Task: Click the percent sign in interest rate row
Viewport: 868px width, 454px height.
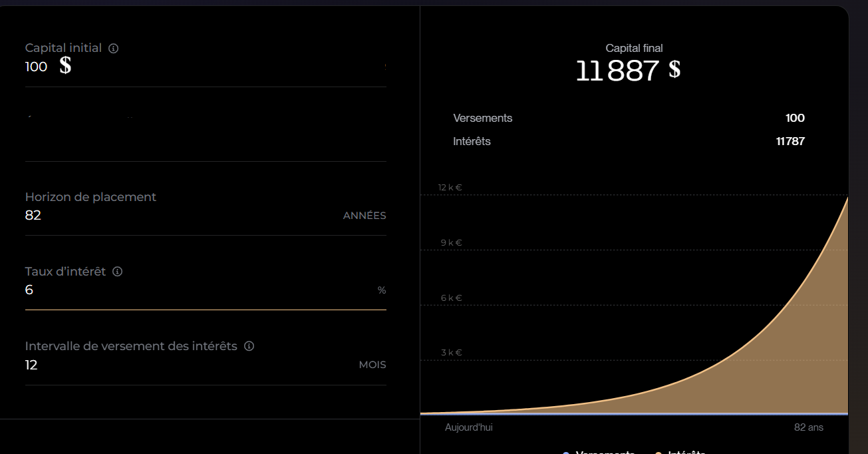Action: click(x=381, y=290)
